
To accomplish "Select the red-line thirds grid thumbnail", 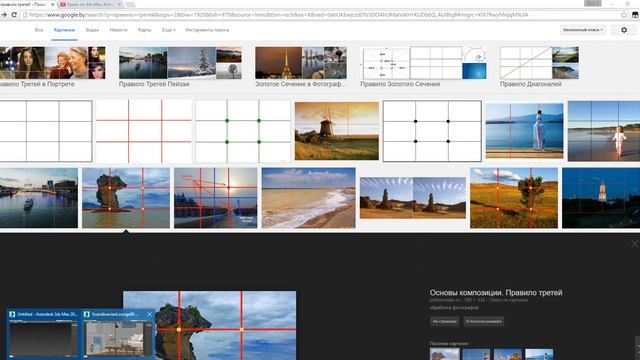I will (x=144, y=131).
